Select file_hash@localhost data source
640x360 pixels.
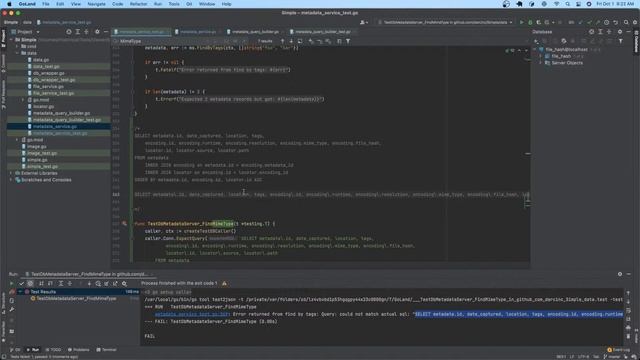566,49
